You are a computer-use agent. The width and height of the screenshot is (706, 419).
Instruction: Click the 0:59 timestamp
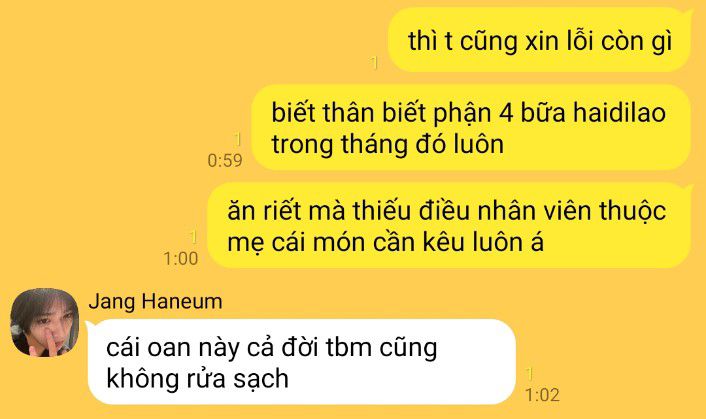pos(225,160)
